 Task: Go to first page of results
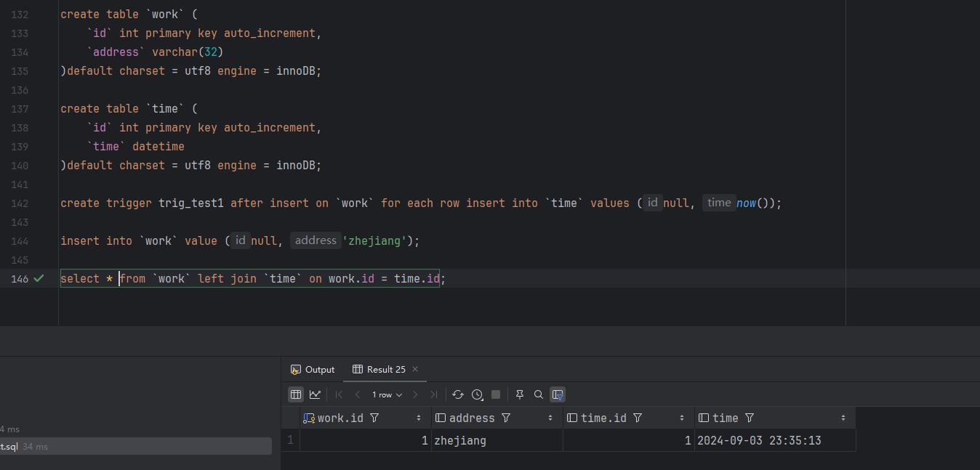(x=339, y=394)
